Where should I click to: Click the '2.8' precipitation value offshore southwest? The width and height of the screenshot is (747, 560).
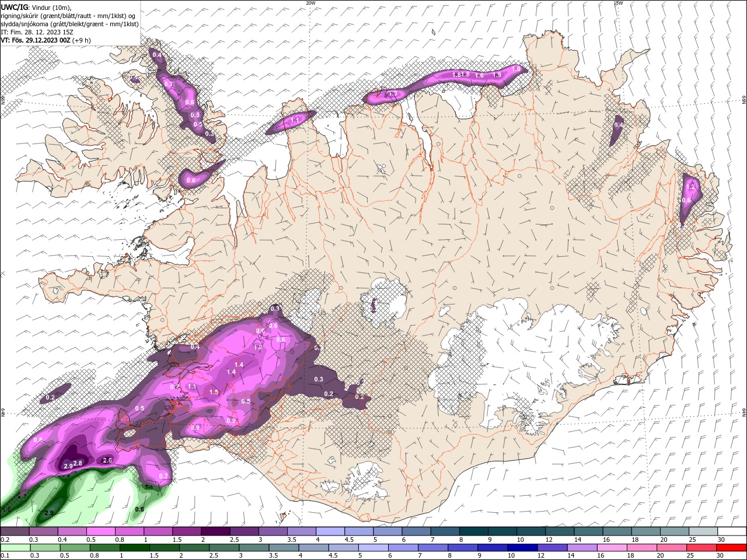pos(78,463)
